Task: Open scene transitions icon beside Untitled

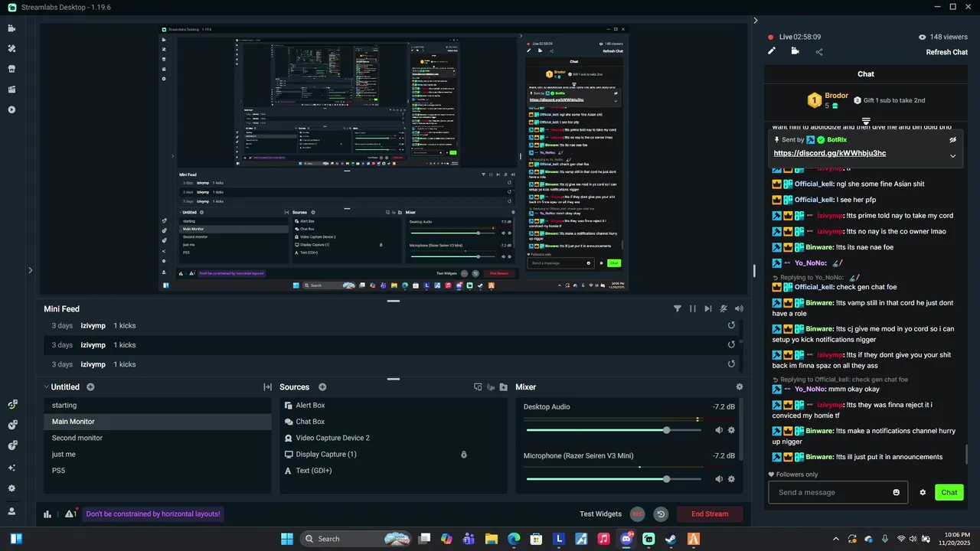Action: pyautogui.click(x=267, y=387)
